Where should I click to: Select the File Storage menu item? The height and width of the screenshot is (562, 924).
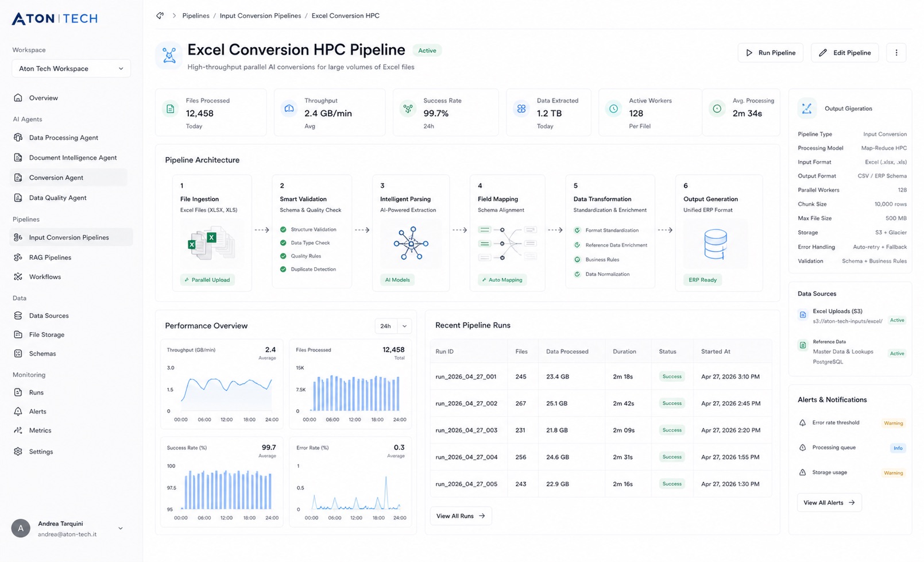pos(47,334)
